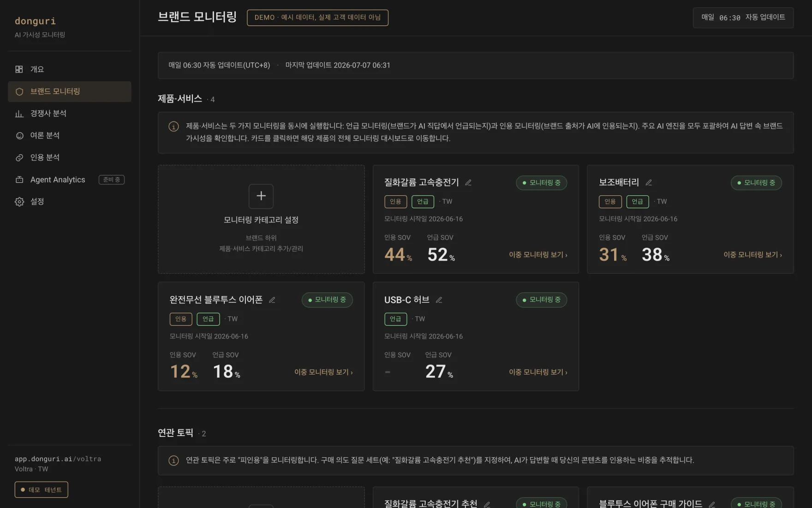Screen dimensions: 812x508
Task: Click 모니터링 중 status on 블루투스 이어폰 card
Action: (x=327, y=300)
